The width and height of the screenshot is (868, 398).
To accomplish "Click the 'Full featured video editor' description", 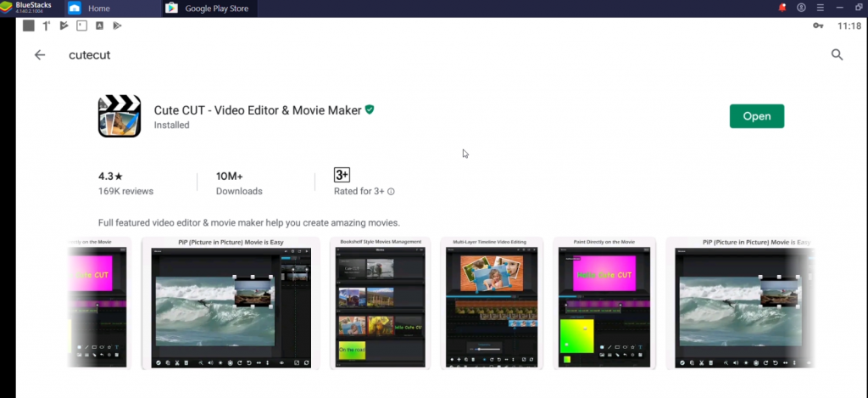I will (x=248, y=223).
